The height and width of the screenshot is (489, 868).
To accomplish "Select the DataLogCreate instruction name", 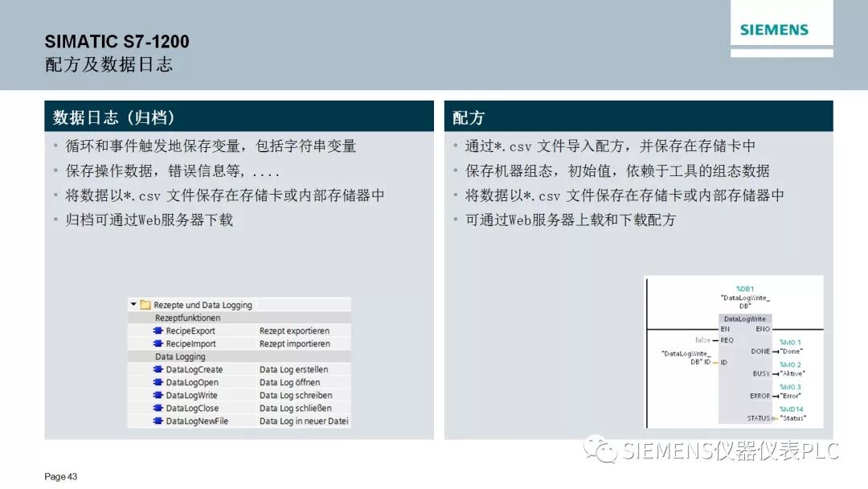I will 194,369.
